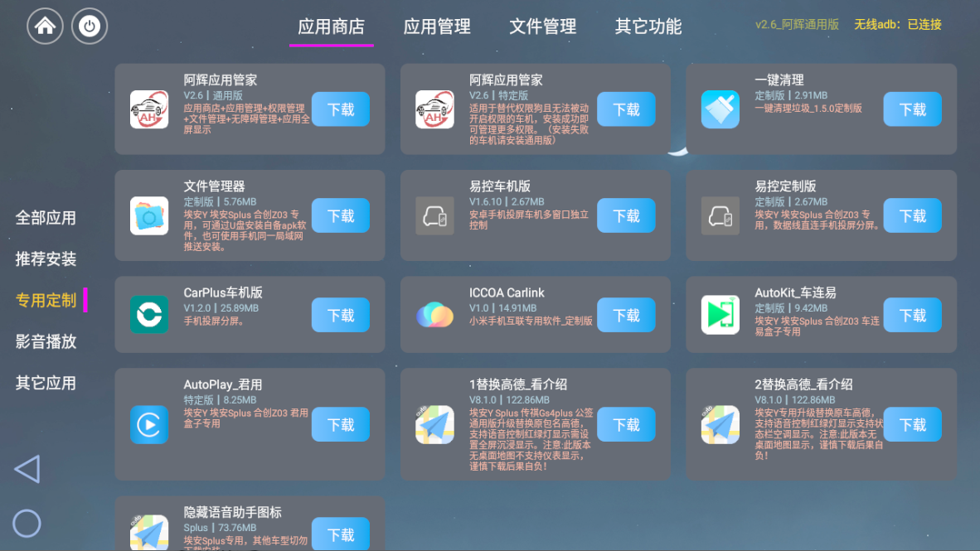980x551 pixels.
Task: Switch to the 其它功能 tab
Action: coord(648,27)
